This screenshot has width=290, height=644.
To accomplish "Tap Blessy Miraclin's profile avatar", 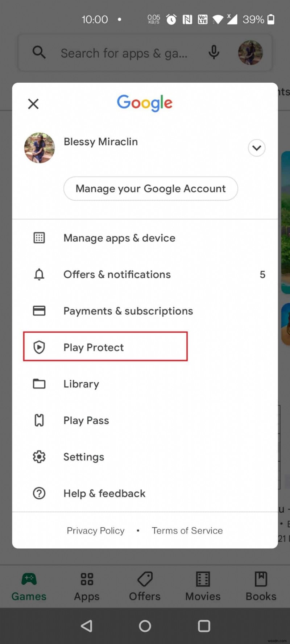I will [x=39, y=148].
